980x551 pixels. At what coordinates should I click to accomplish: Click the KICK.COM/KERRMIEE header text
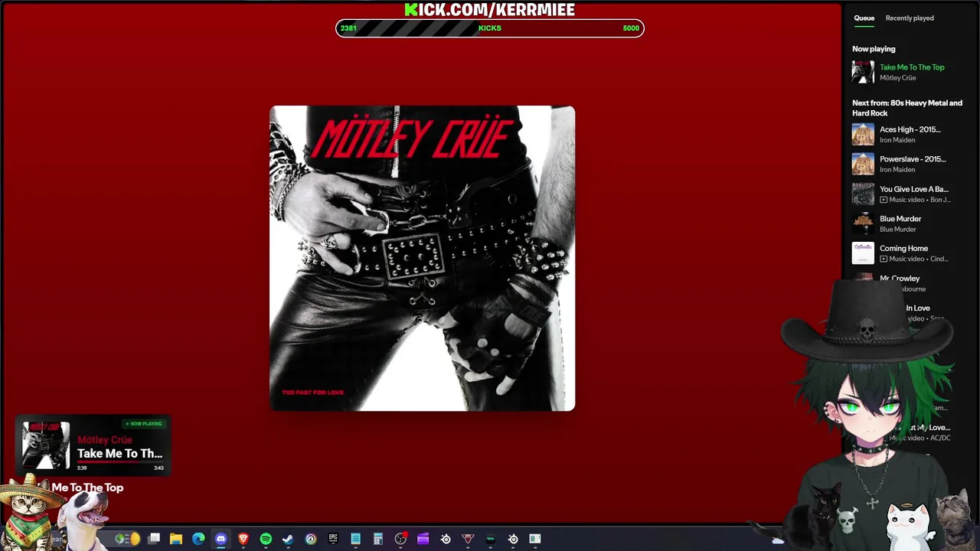coord(490,9)
